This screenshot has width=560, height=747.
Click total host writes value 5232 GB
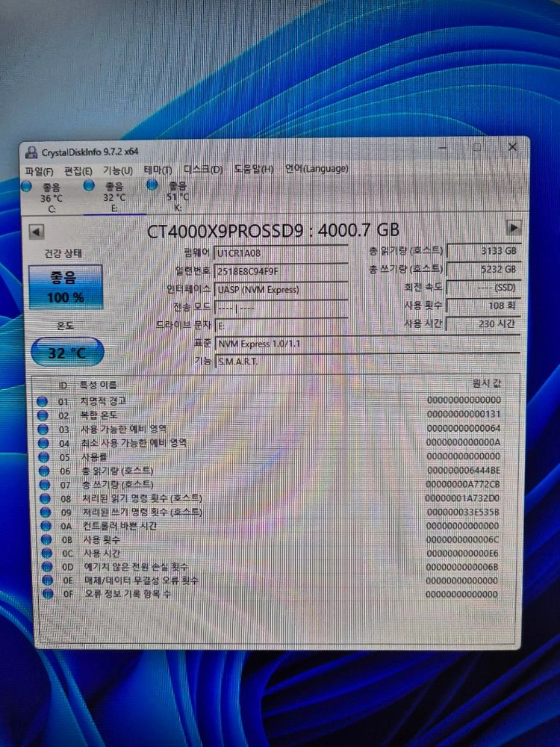point(483,269)
